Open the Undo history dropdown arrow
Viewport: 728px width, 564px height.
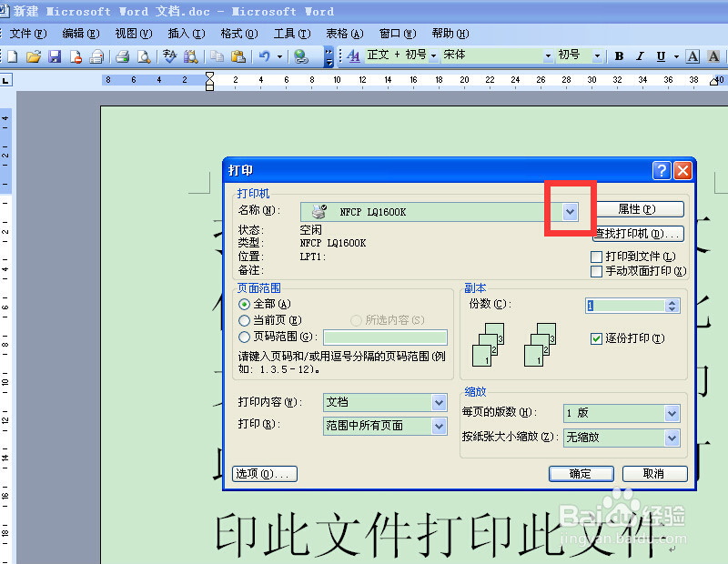tap(279, 56)
